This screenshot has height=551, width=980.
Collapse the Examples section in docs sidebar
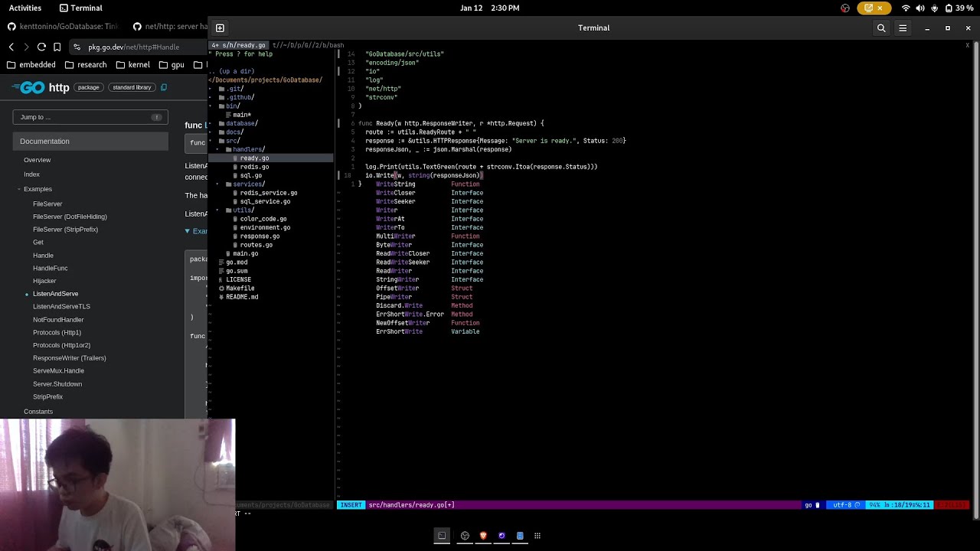[x=19, y=189]
